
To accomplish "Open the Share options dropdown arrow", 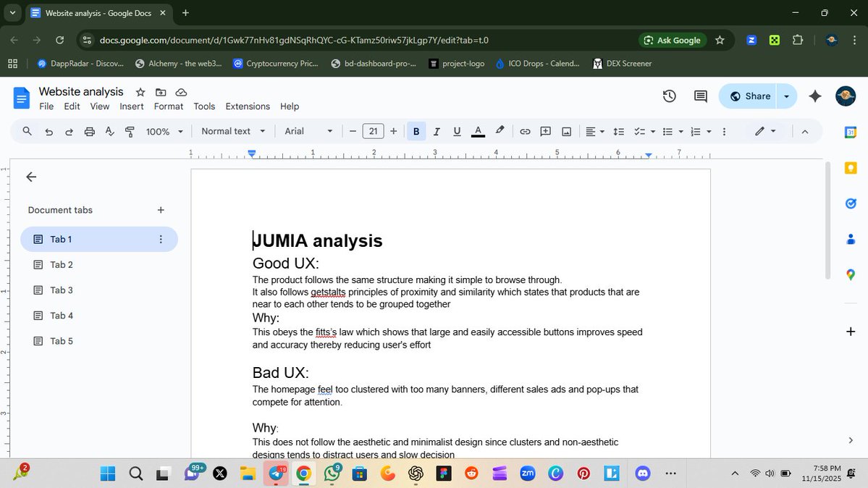I will (x=786, y=96).
